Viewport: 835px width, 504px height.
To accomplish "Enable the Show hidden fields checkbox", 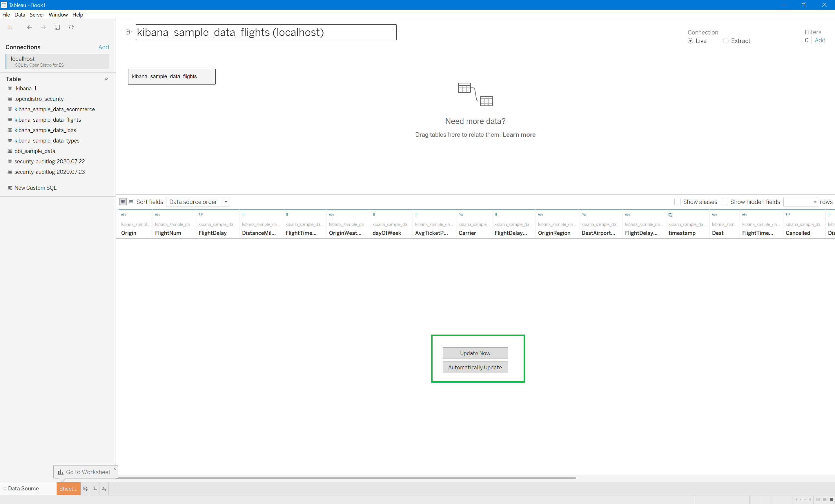I will 725,202.
